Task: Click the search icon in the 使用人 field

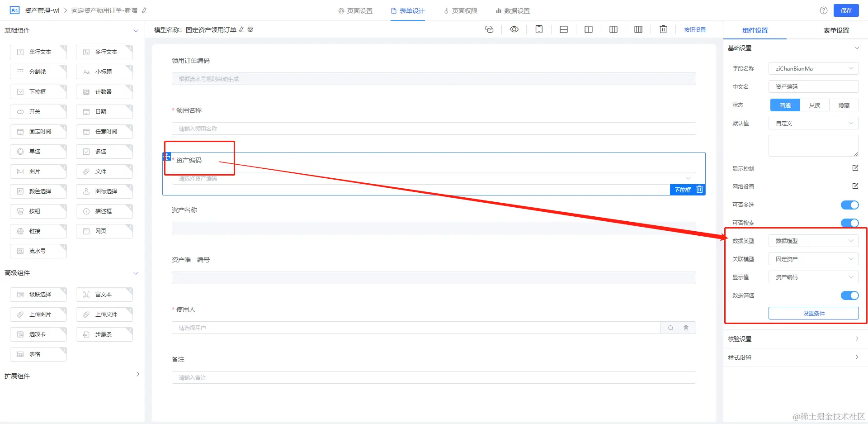Action: 670,328
